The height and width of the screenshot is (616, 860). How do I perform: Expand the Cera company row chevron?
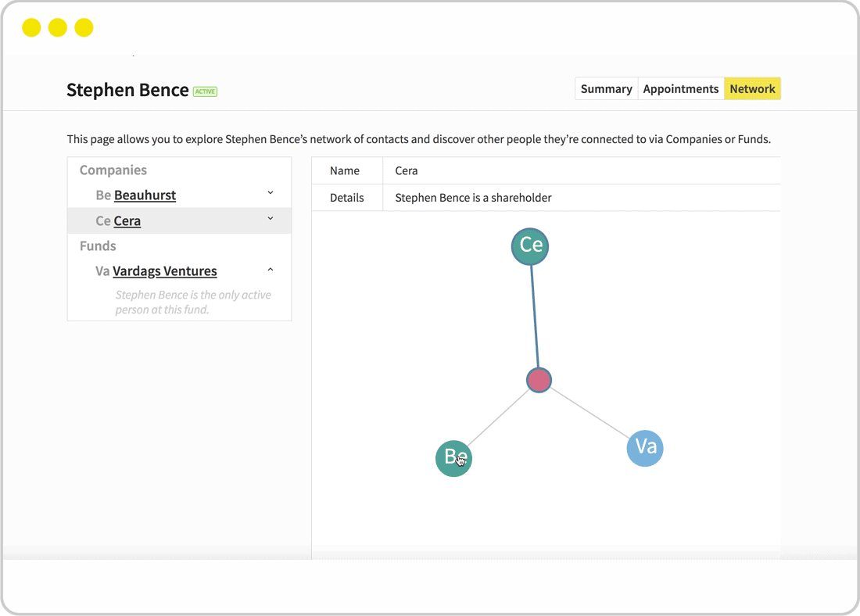pyautogui.click(x=271, y=218)
